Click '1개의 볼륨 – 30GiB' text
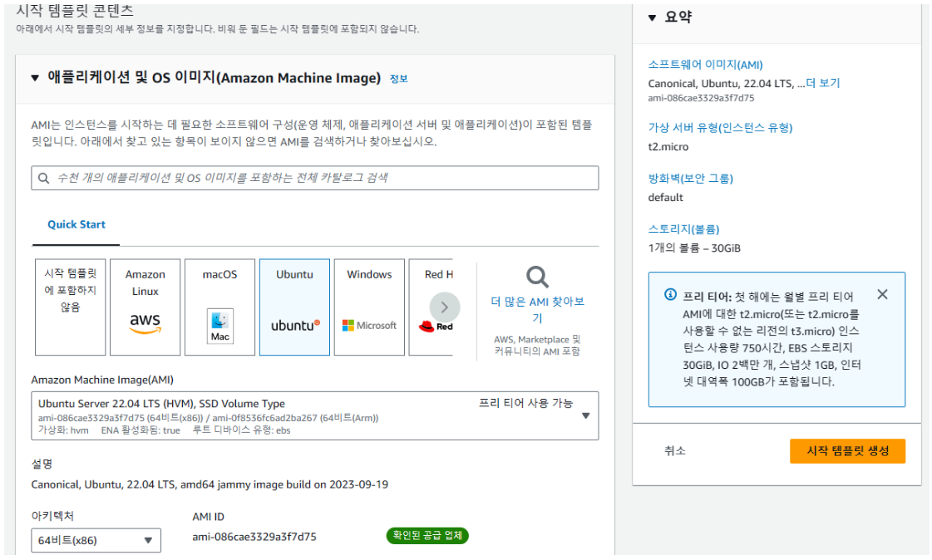 694,248
